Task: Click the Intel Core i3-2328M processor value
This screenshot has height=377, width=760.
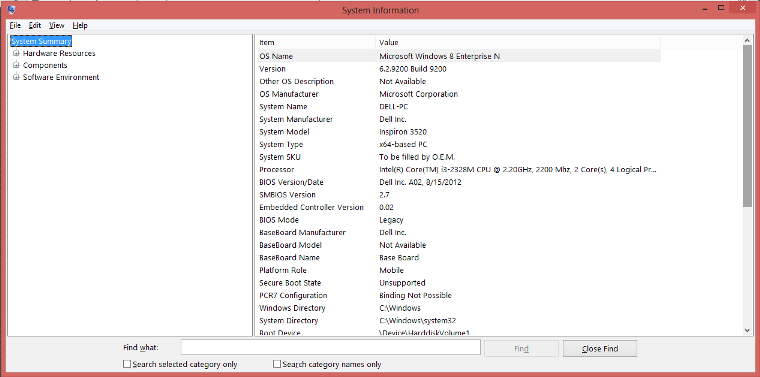Action: click(x=518, y=170)
